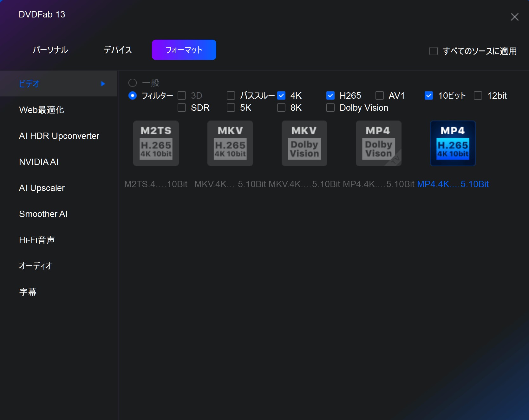Close the DVDFab 13 format dialog
Image resolution: width=529 pixels, height=420 pixels.
(x=514, y=17)
